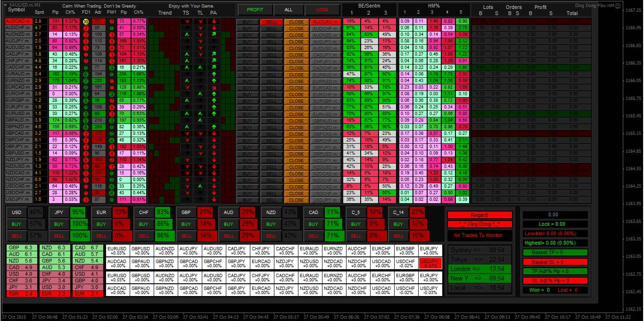The image size is (644, 321).
Task: Select the LOSS filter
Action: coord(322,9)
